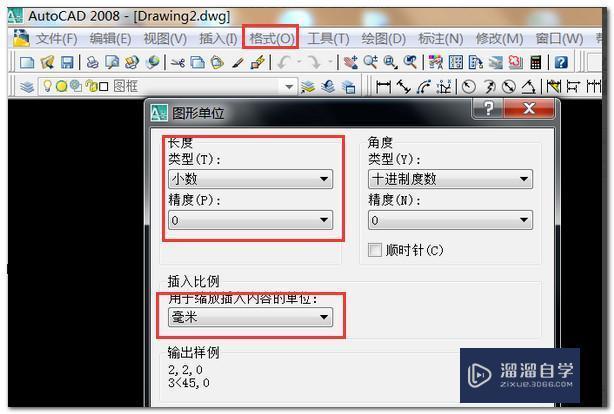Open the 绘图(D) menu

[x=384, y=38]
